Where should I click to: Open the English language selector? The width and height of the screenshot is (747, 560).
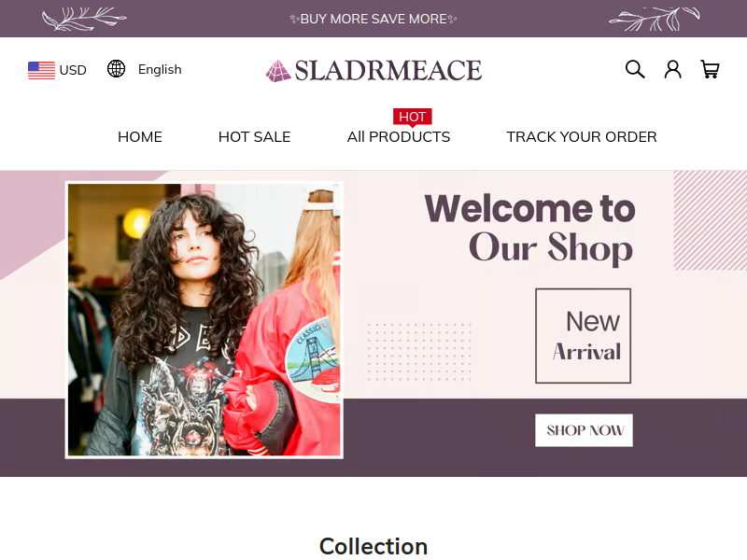point(145,69)
